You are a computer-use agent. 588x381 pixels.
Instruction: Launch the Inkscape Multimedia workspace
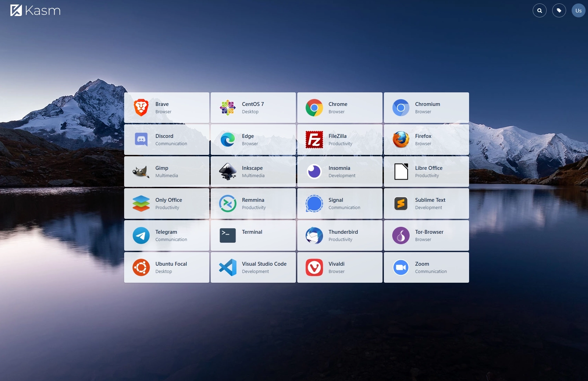pos(253,171)
